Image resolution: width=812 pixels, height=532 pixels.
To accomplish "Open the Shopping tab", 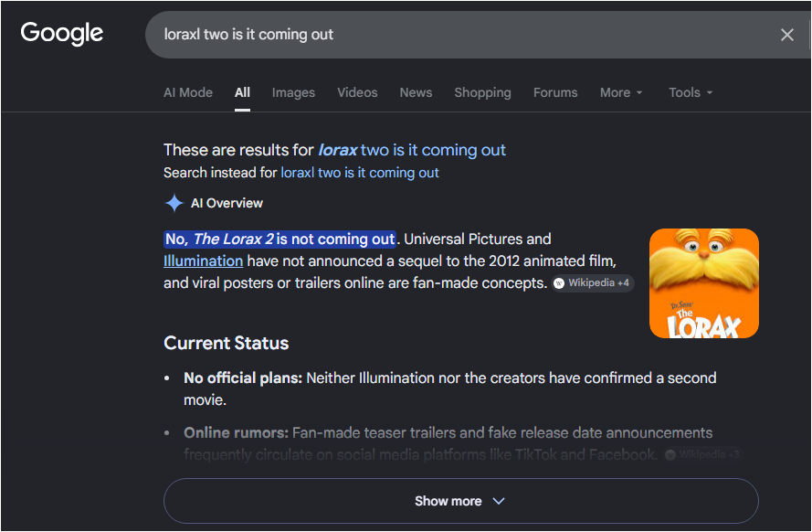I will 482,92.
